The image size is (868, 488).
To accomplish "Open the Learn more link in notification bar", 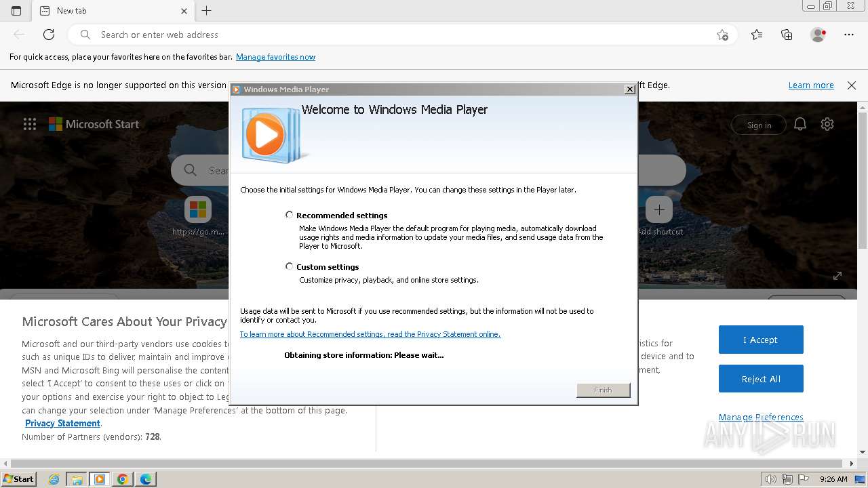I will point(811,85).
